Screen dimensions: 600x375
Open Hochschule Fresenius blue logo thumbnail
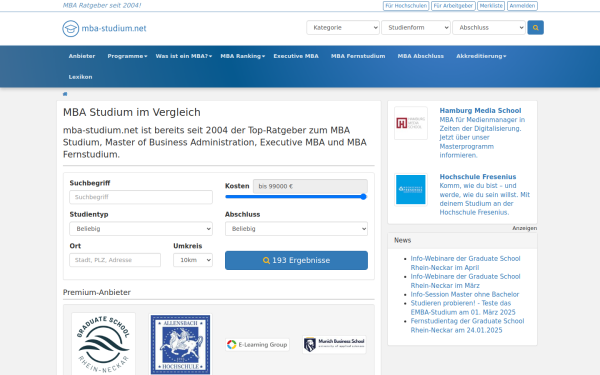coord(411,189)
